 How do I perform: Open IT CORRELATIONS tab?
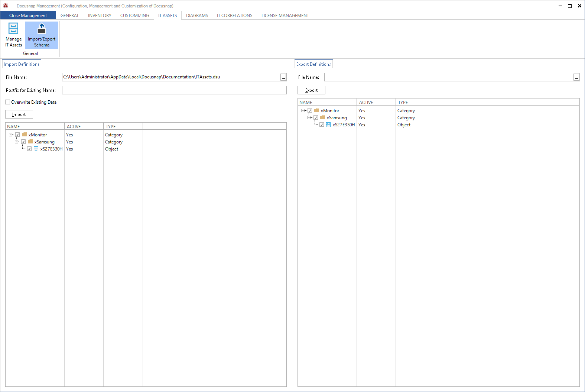pos(234,15)
